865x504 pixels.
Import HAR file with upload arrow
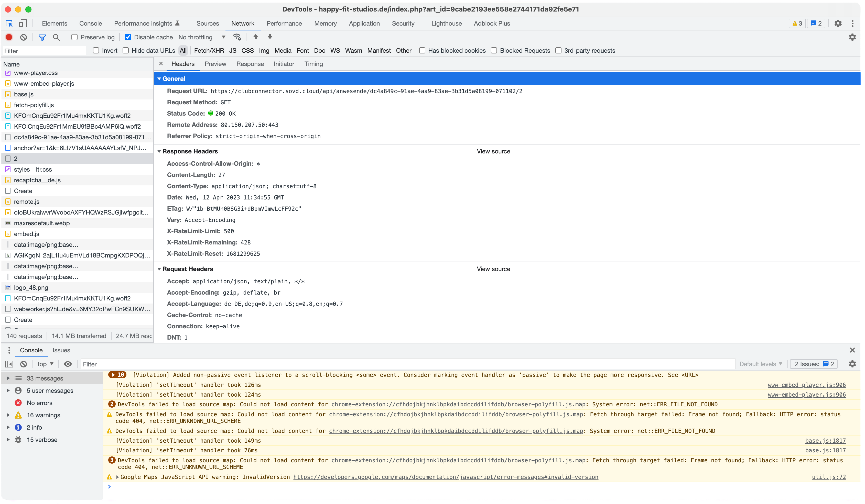256,37
